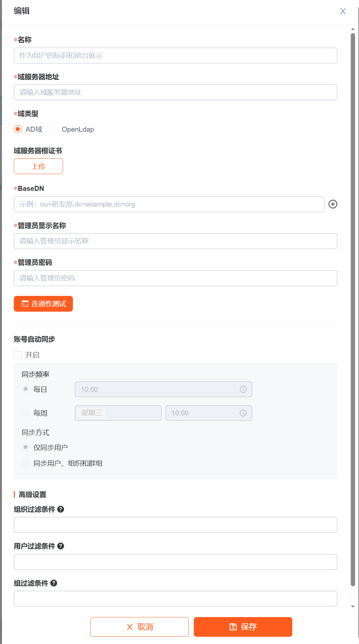Select the AD域 radio option

pos(18,129)
